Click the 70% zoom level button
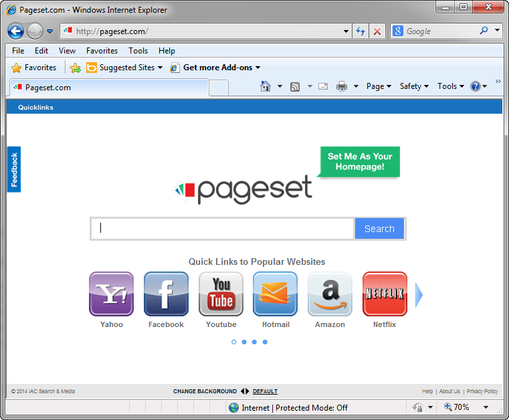The image size is (509, 420). pos(456,407)
